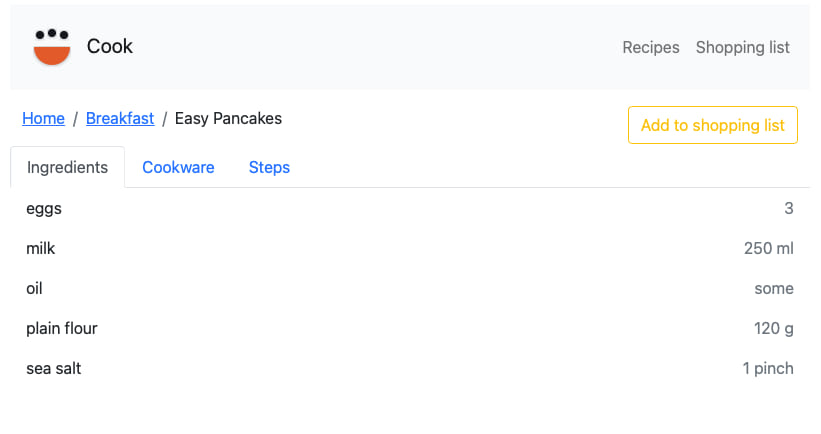This screenshot has height=434, width=821.
Task: Select the milk ingredient row
Action: pos(410,248)
